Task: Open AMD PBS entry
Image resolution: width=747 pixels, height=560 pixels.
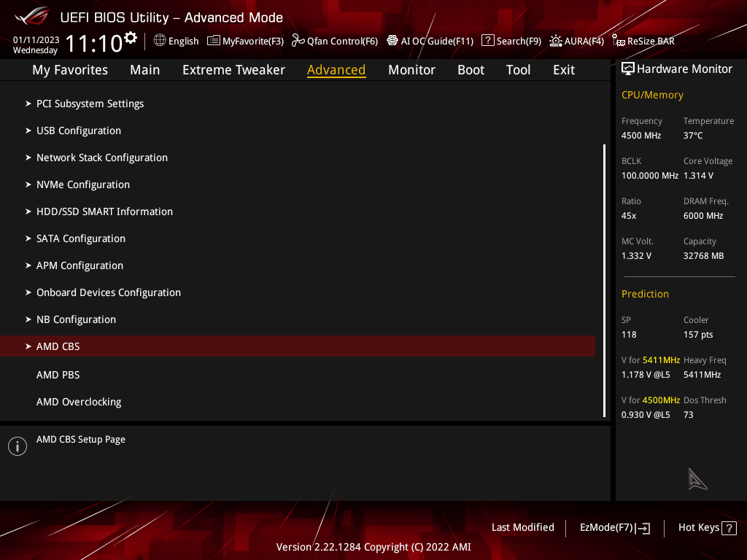Action: coord(58,375)
